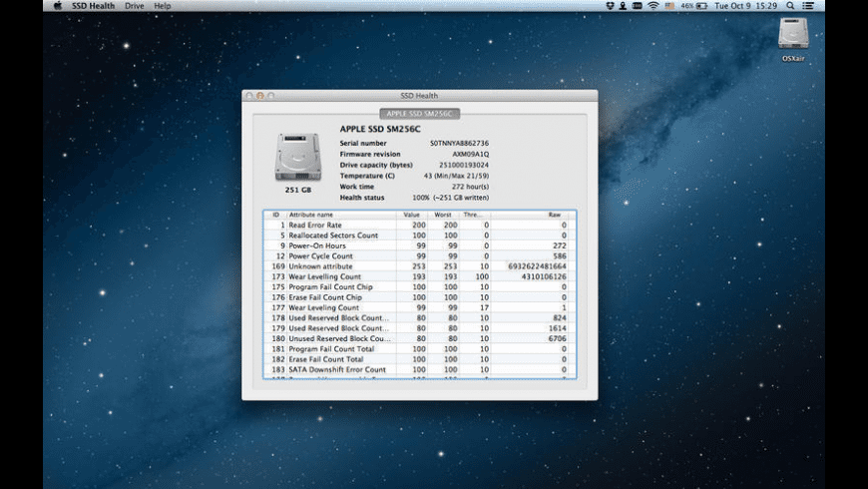
Task: Click the battery 46% indicator
Action: click(694, 6)
